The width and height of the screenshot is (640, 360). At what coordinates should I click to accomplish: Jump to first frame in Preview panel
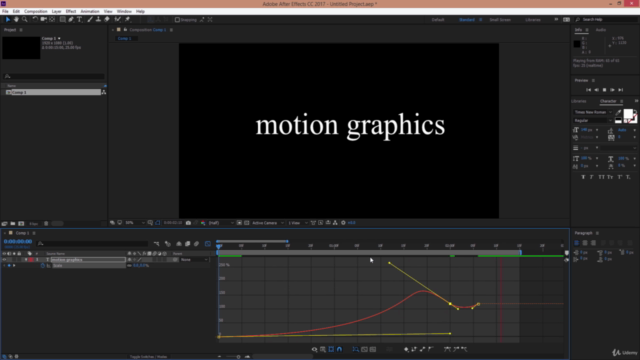point(588,90)
